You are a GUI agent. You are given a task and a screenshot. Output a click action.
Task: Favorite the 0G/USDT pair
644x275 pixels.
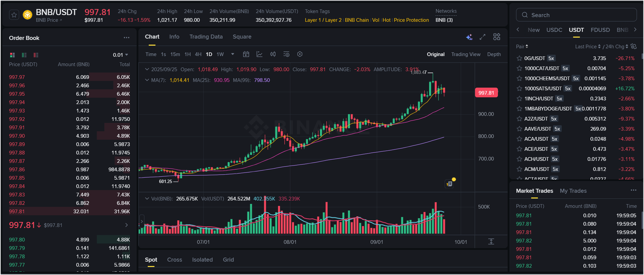point(519,58)
